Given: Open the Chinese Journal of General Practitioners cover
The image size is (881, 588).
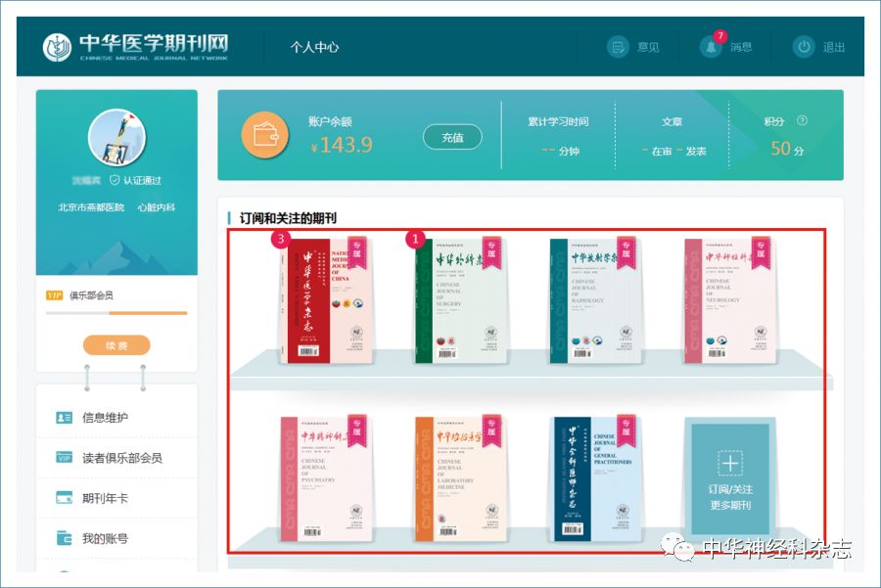Looking at the screenshot, I should [x=597, y=479].
